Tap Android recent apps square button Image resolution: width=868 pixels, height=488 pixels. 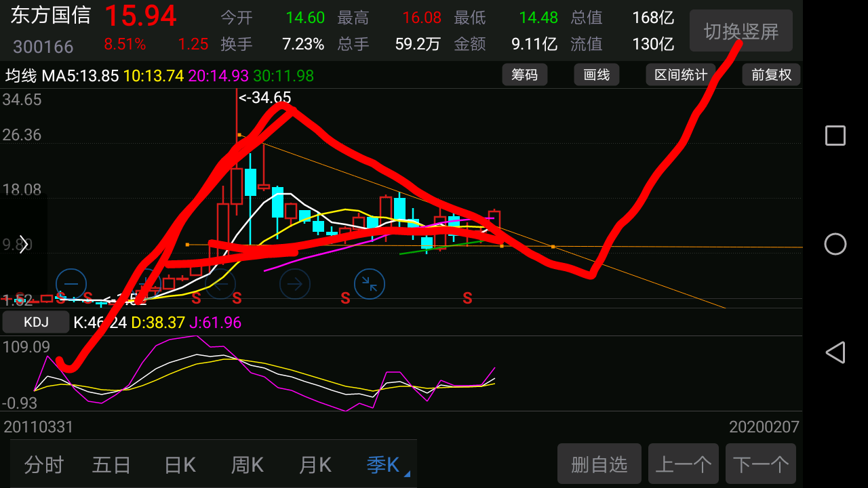click(835, 136)
